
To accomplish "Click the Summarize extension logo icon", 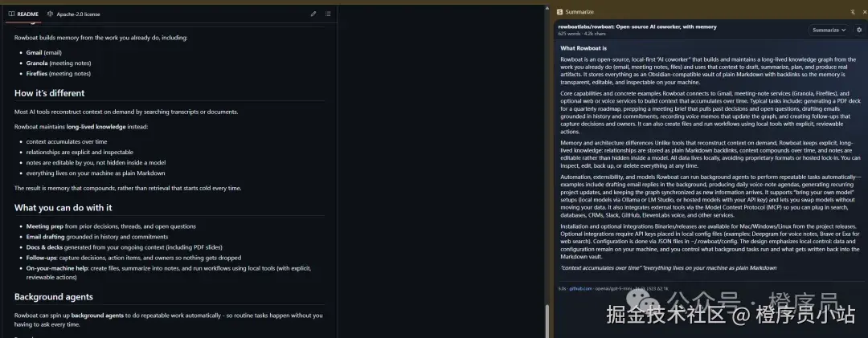I will tap(559, 11).
